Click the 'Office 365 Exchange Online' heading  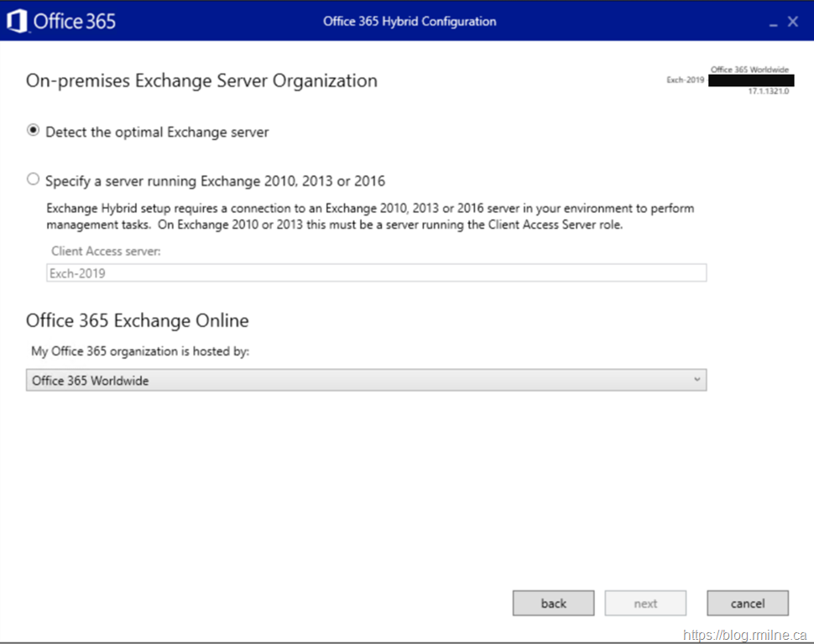point(137,320)
